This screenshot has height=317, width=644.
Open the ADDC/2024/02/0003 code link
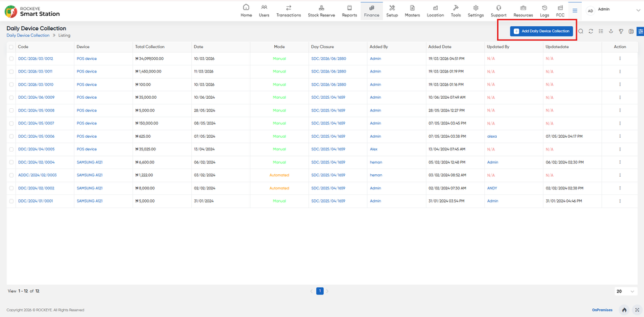tap(37, 175)
